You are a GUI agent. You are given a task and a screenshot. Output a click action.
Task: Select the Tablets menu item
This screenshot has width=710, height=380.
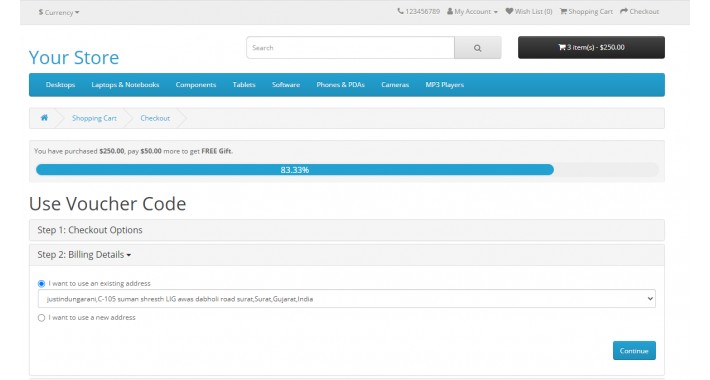click(x=244, y=85)
